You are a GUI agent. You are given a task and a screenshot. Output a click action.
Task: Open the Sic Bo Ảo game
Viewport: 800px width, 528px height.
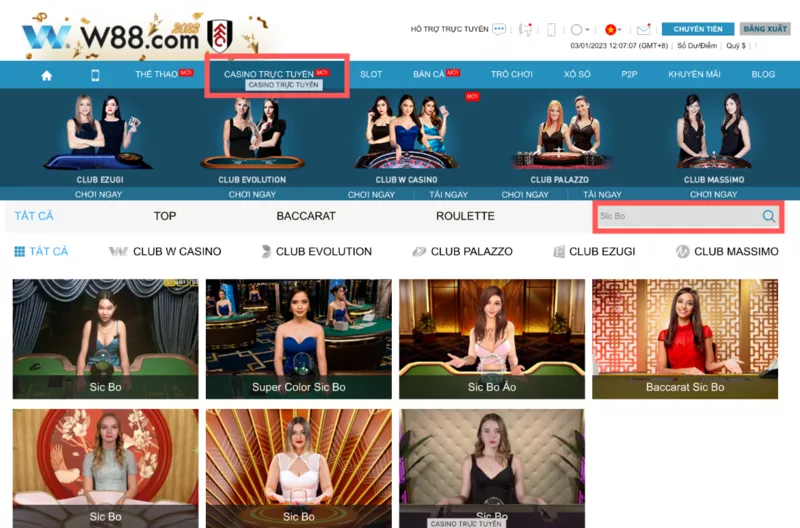coord(492,339)
